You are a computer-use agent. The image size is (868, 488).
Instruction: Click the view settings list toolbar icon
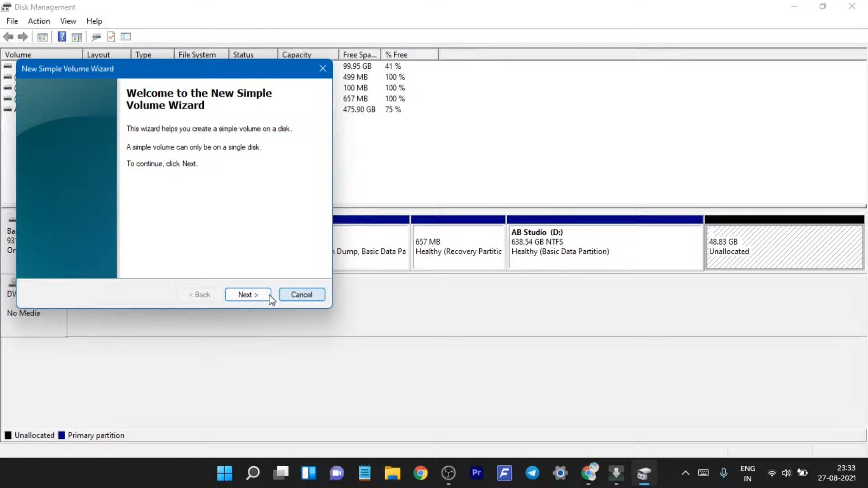[x=126, y=37]
